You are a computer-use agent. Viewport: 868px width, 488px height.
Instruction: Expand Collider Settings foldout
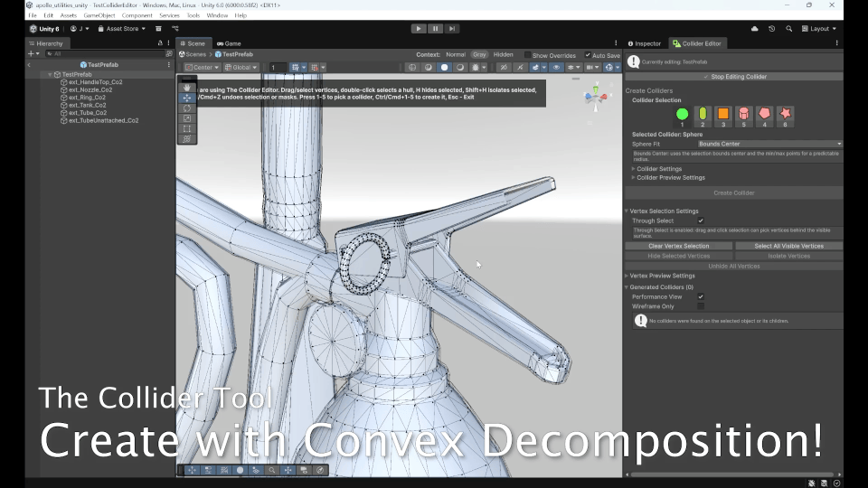pos(633,169)
